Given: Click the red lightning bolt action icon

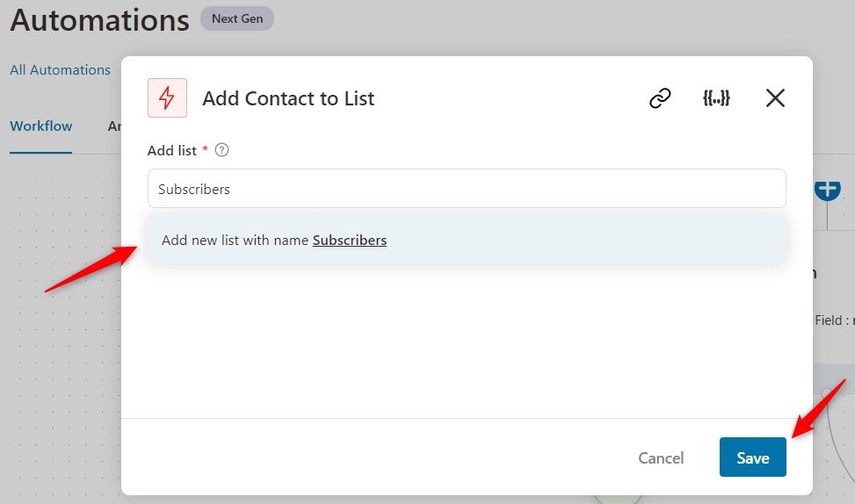Looking at the screenshot, I should 168,98.
